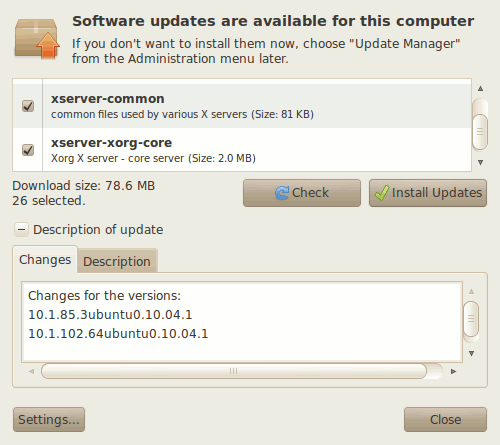The height and width of the screenshot is (445, 500).
Task: Click the blue refresh icon on Check
Action: (282, 193)
